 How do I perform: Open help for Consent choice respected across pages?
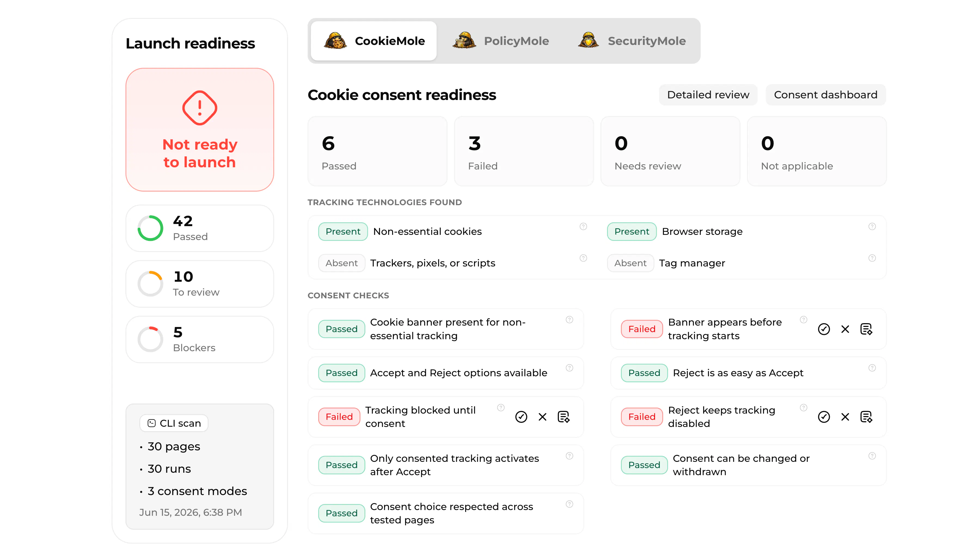tap(569, 504)
